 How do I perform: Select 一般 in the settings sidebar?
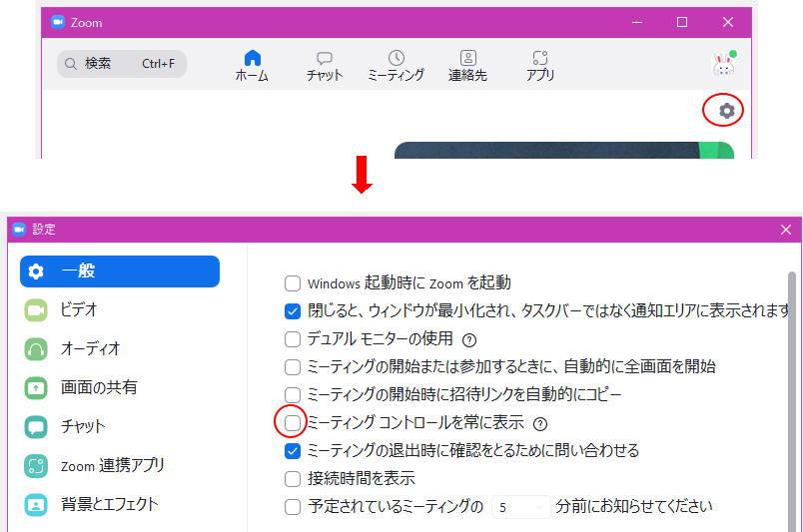(x=120, y=271)
